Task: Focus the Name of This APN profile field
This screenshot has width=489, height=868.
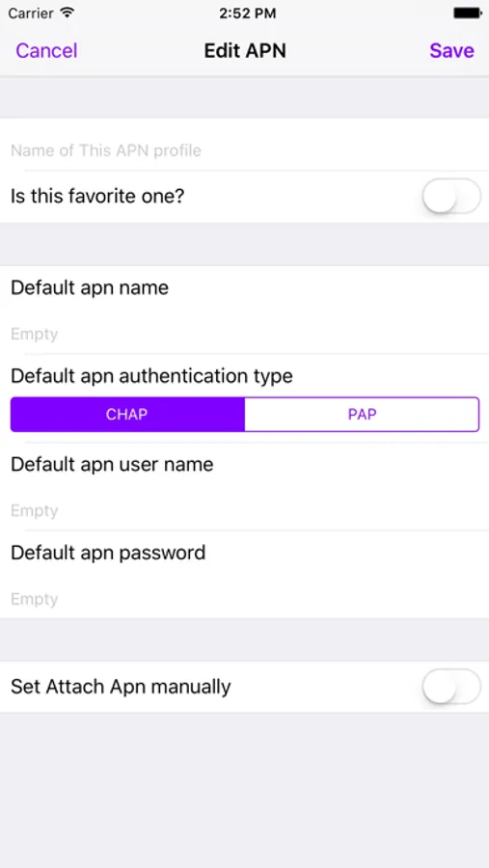Action: 244,150
